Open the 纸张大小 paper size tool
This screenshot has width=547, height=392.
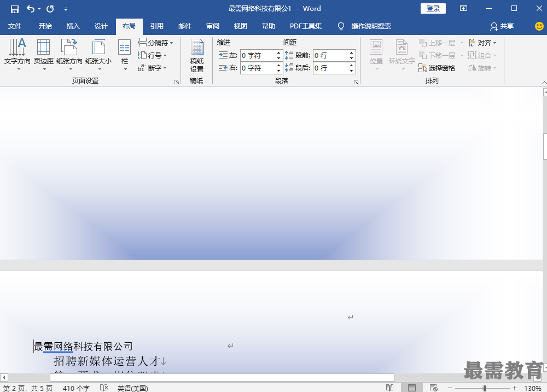tap(98, 55)
